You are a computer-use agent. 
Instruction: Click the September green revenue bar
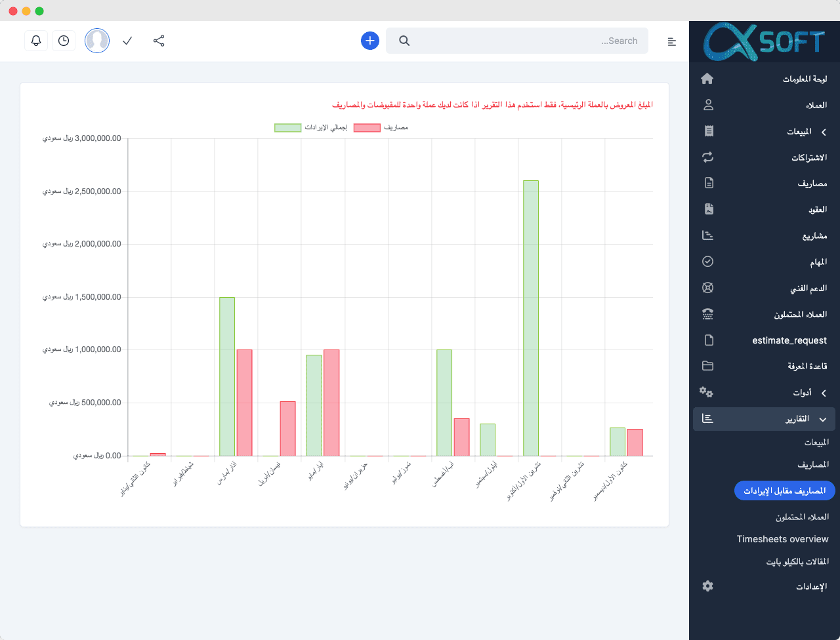(488, 440)
